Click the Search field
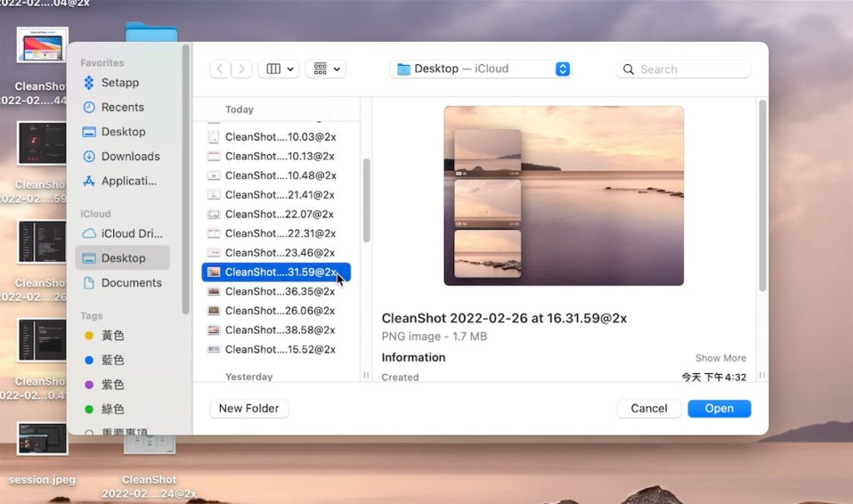This screenshot has width=853, height=504. [x=683, y=69]
